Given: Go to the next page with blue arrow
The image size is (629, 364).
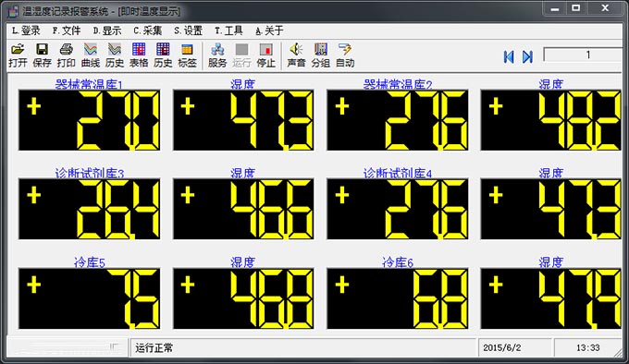Looking at the screenshot, I should coord(527,57).
